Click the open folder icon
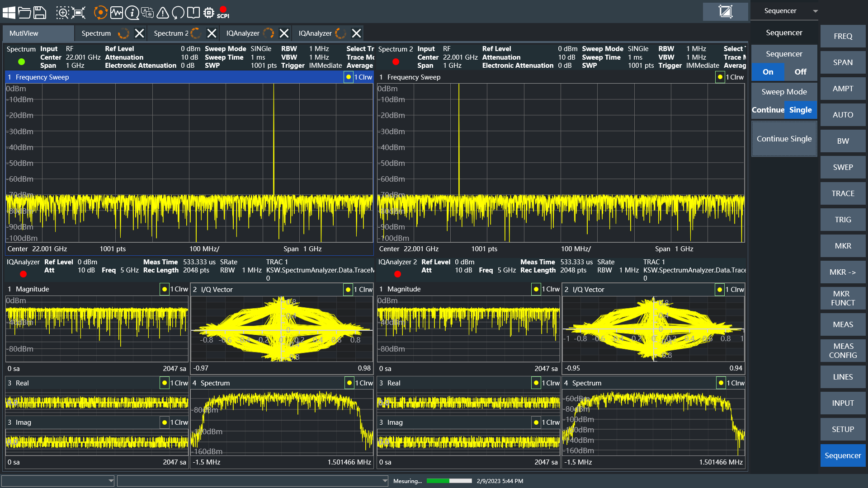This screenshot has width=868, height=488. (x=24, y=12)
